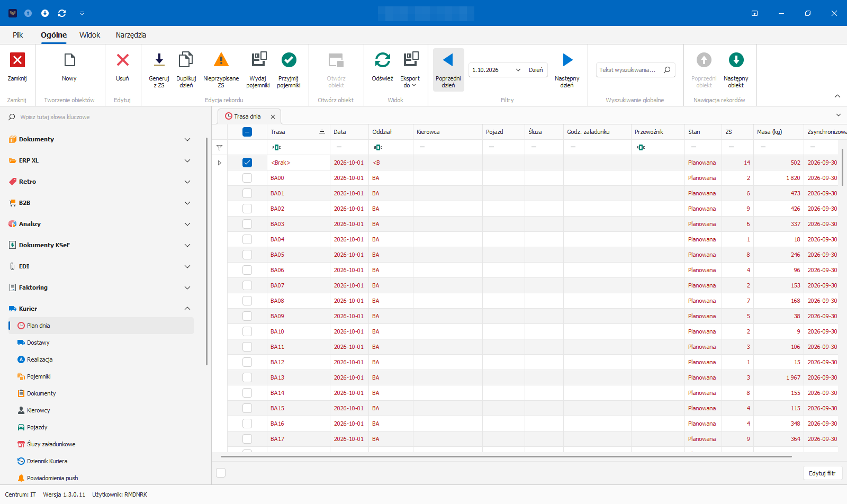Viewport: 847px width, 504px height.
Task: Click the refresh icon in the title bar
Action: tap(62, 13)
